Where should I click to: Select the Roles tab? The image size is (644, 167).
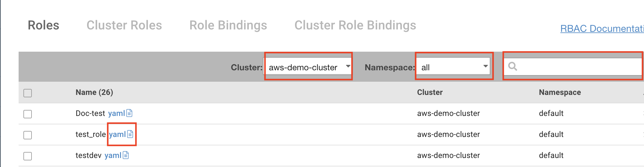point(44,26)
